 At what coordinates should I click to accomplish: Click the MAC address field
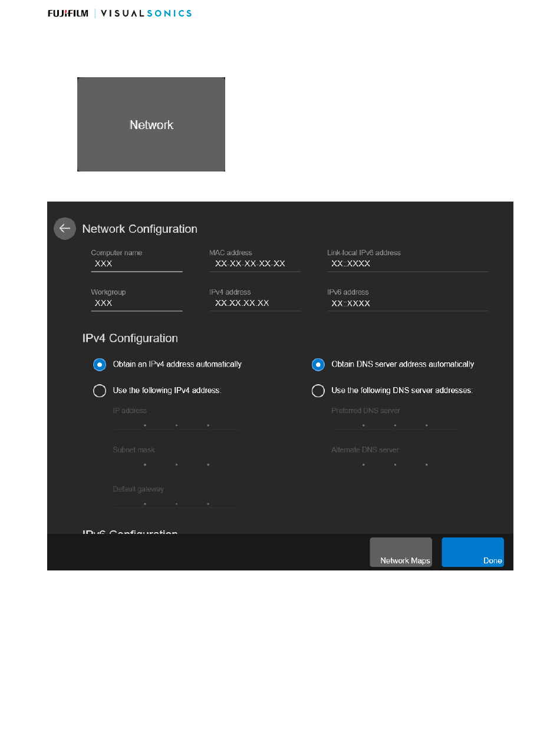click(x=255, y=264)
